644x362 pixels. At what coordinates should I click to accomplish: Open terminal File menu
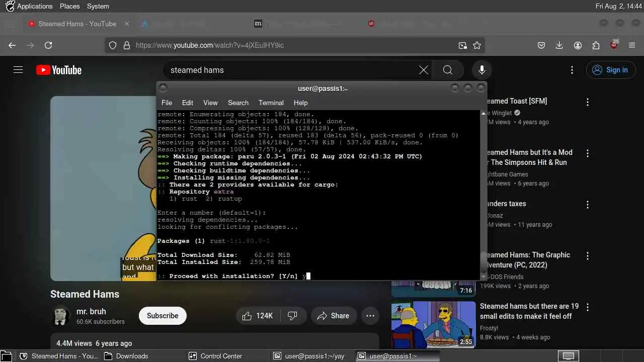point(167,103)
